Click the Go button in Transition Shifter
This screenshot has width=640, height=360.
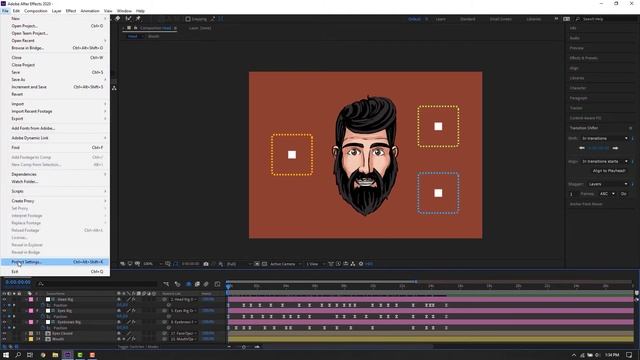[624, 194]
